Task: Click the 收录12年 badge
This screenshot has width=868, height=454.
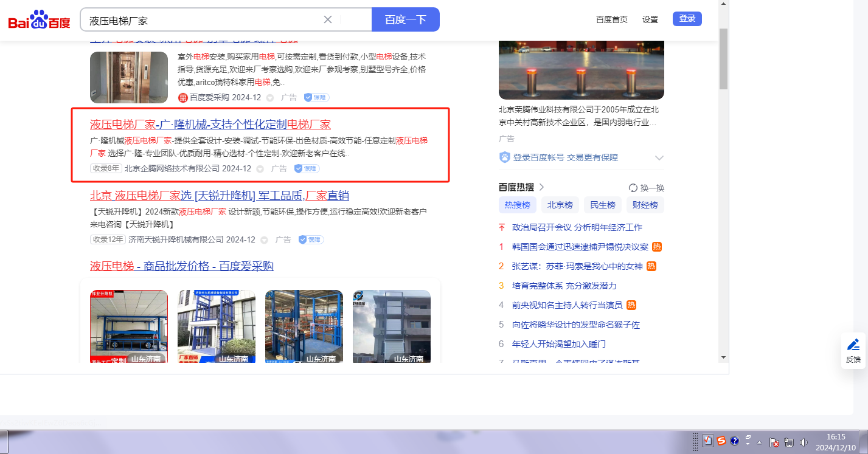Action: (x=108, y=239)
